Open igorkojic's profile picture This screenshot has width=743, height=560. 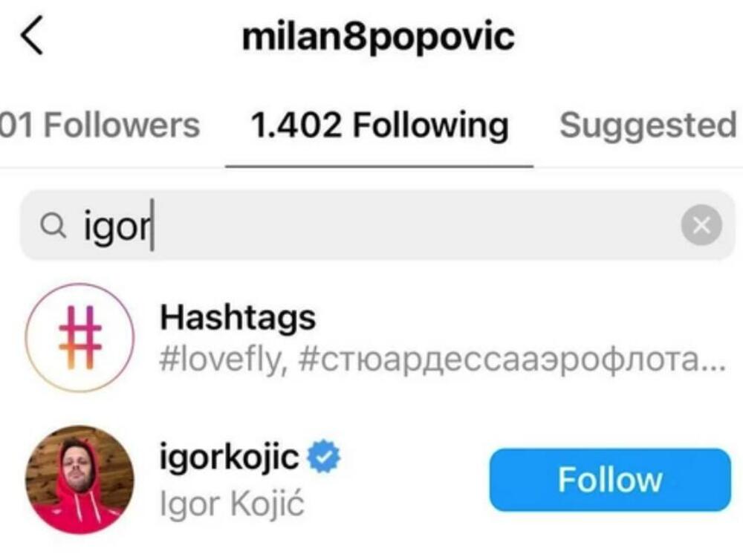[x=80, y=479]
